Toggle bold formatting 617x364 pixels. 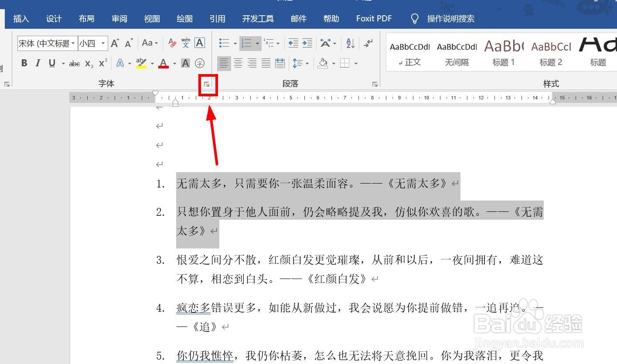[24, 63]
